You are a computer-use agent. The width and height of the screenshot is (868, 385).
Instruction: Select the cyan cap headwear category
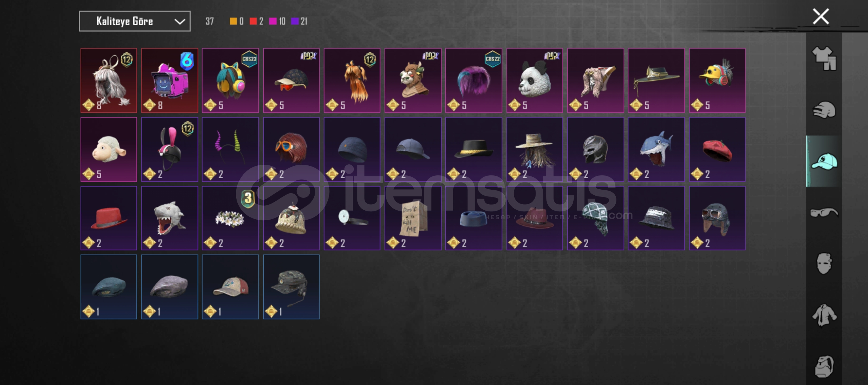[x=824, y=161]
